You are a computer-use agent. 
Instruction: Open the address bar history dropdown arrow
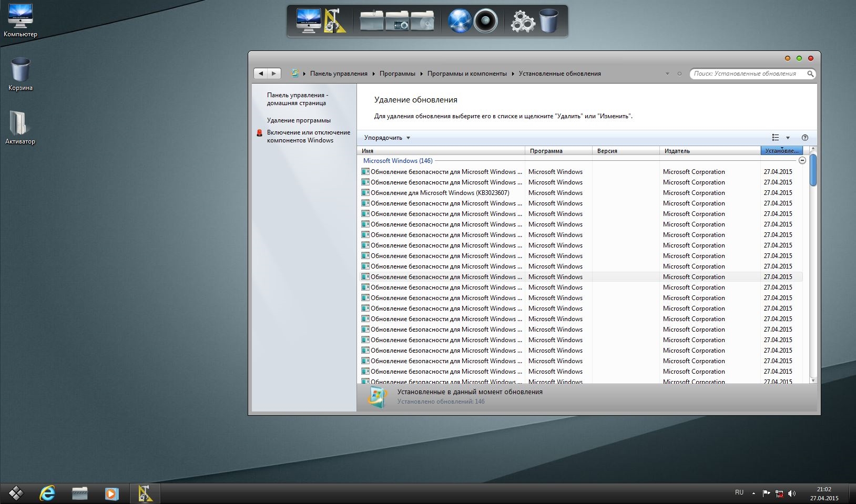[667, 74]
